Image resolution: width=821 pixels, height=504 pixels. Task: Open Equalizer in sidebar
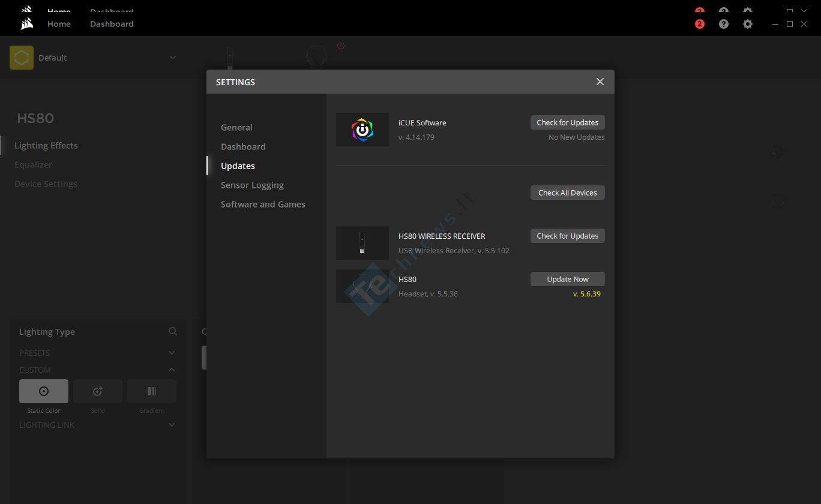point(33,164)
